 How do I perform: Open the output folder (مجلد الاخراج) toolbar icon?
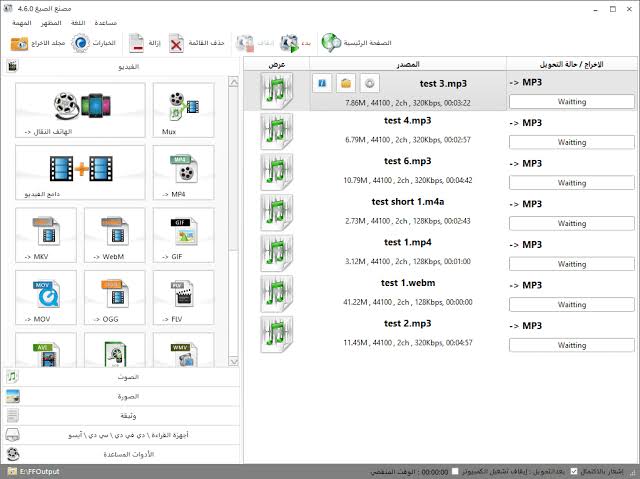pyautogui.click(x=19, y=43)
